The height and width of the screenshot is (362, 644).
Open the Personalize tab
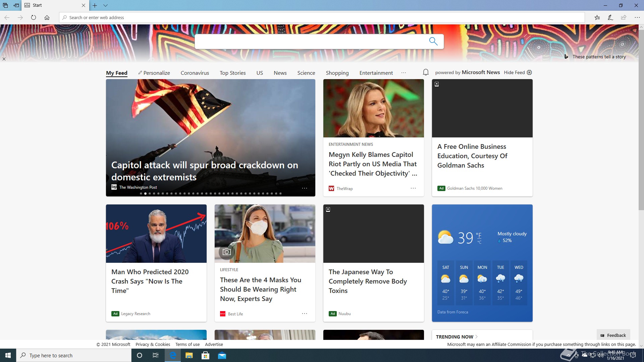point(154,73)
